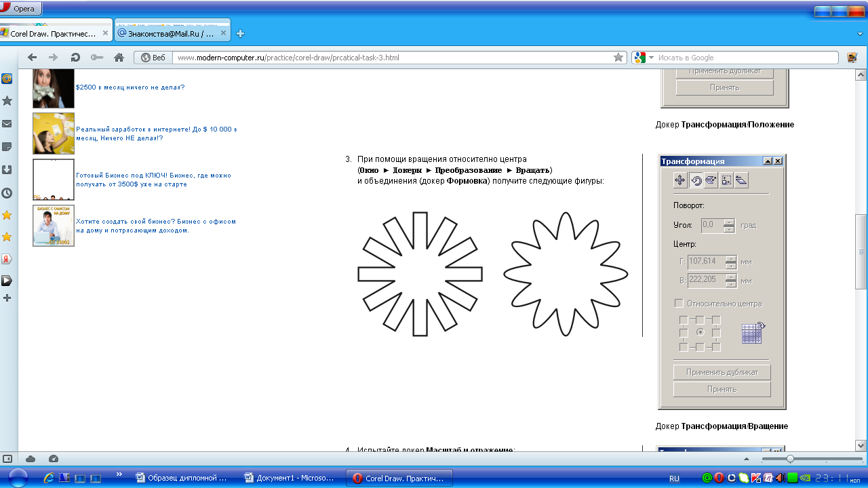The height and width of the screenshot is (488, 868).
Task: Check the middle-left anchor box
Action: 684,333
